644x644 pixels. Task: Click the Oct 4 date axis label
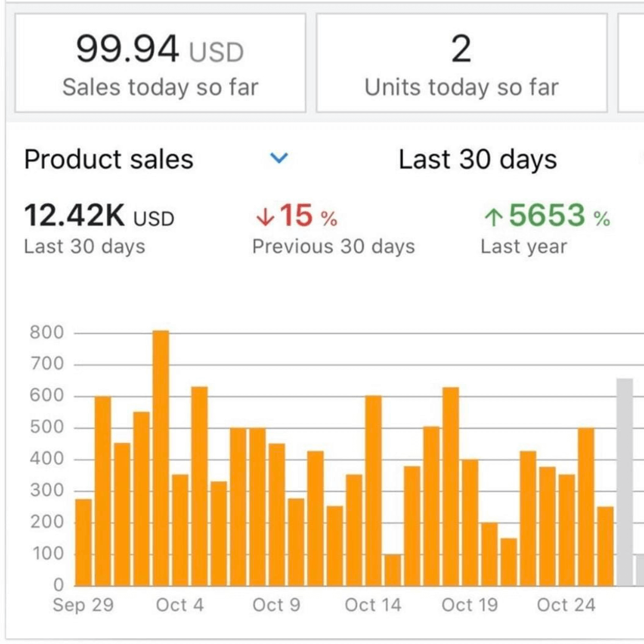pyautogui.click(x=179, y=605)
